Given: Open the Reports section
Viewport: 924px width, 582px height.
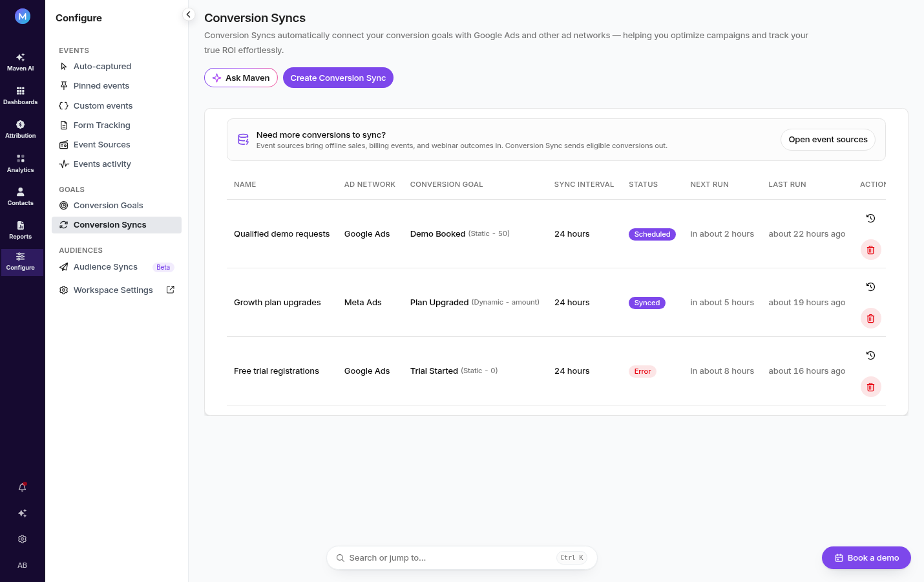Looking at the screenshot, I should (x=21, y=230).
